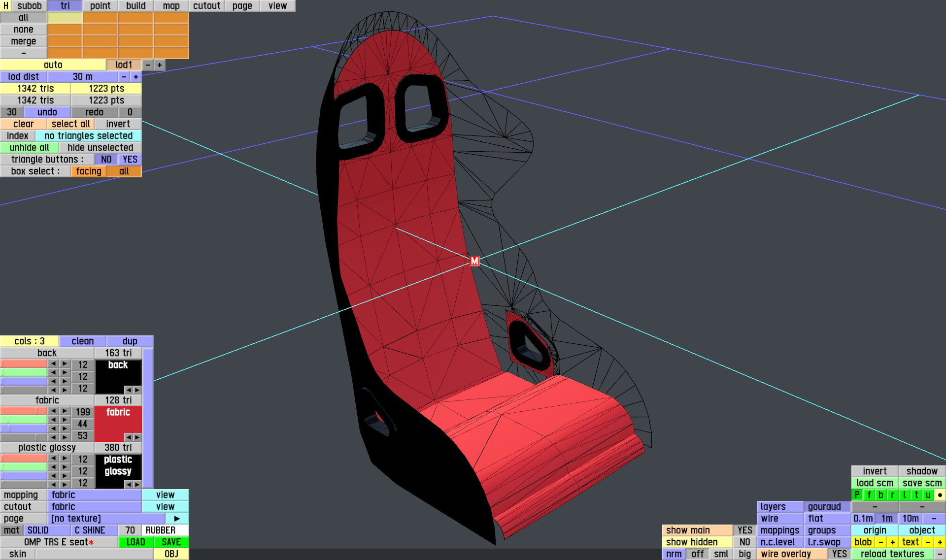Click text size minus button

[x=928, y=542]
